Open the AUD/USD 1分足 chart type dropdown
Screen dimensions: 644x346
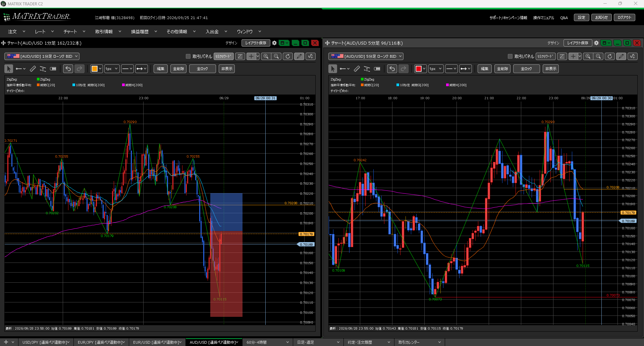(x=42, y=56)
